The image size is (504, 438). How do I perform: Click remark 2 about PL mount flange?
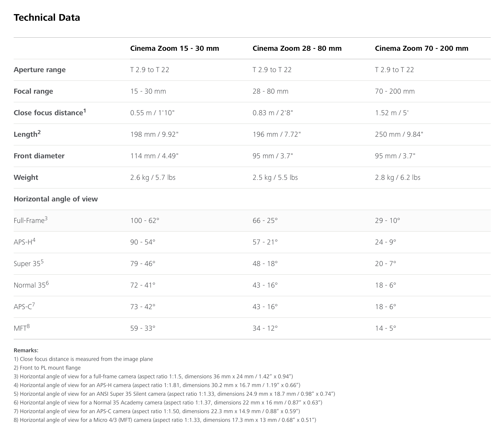[x=47, y=368]
